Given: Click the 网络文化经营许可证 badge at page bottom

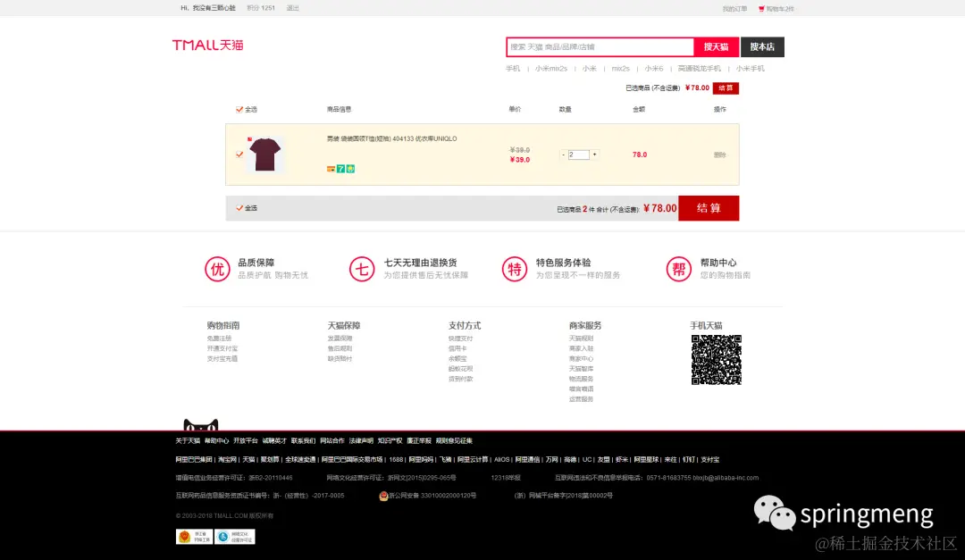Looking at the screenshot, I should [235, 537].
